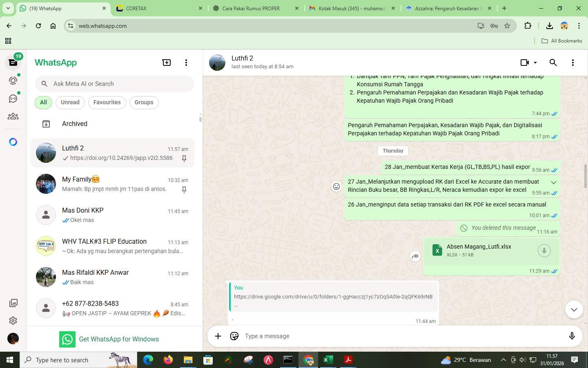Screen dimensions: 588x368
Task: Open the chat menu with three dots
Action: [x=573, y=62]
